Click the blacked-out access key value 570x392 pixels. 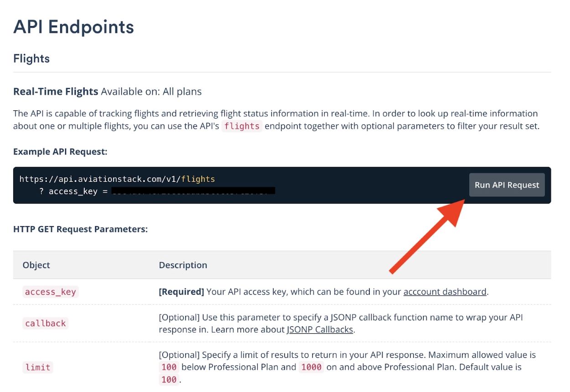pos(193,191)
